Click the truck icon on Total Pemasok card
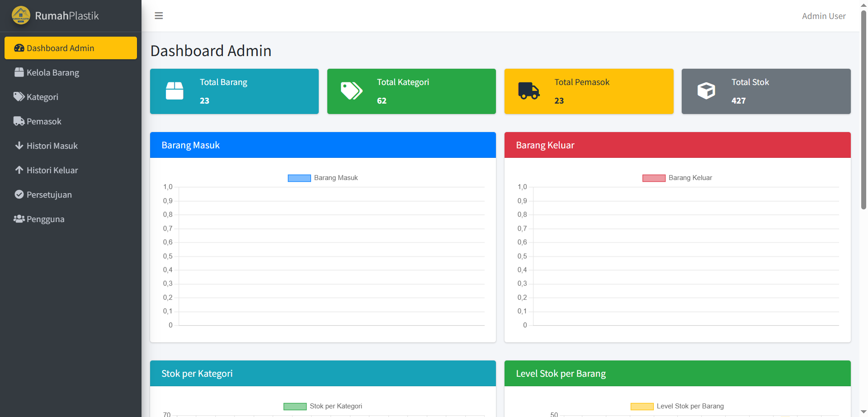Screen dimensions: 868x417 [528, 91]
